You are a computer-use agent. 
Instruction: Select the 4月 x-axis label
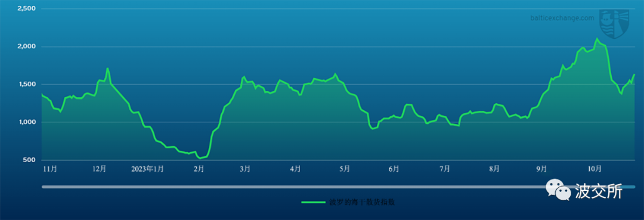(295, 169)
